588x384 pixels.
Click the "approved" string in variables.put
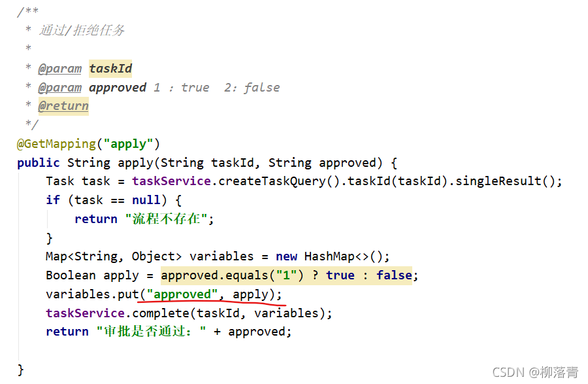[182, 294]
